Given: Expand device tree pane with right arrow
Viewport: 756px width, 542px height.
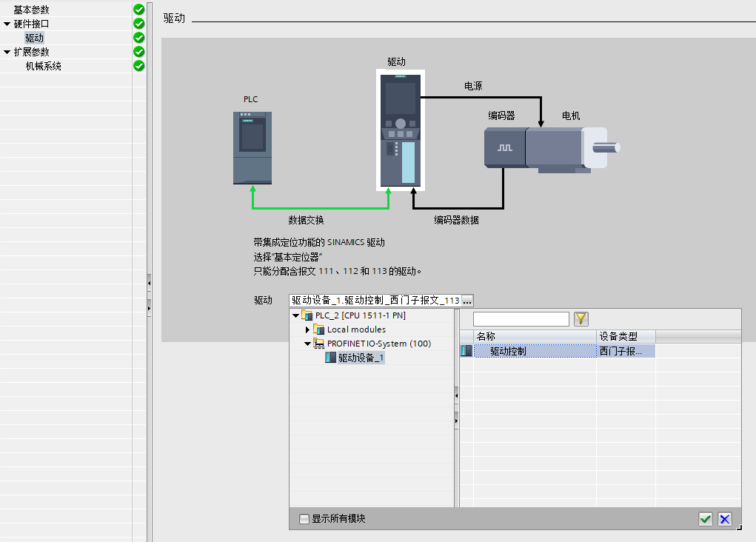Looking at the screenshot, I should pyautogui.click(x=457, y=421).
